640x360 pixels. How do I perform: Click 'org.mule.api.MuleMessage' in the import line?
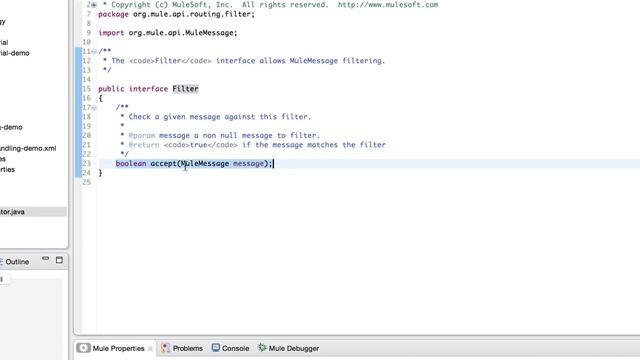click(x=180, y=33)
